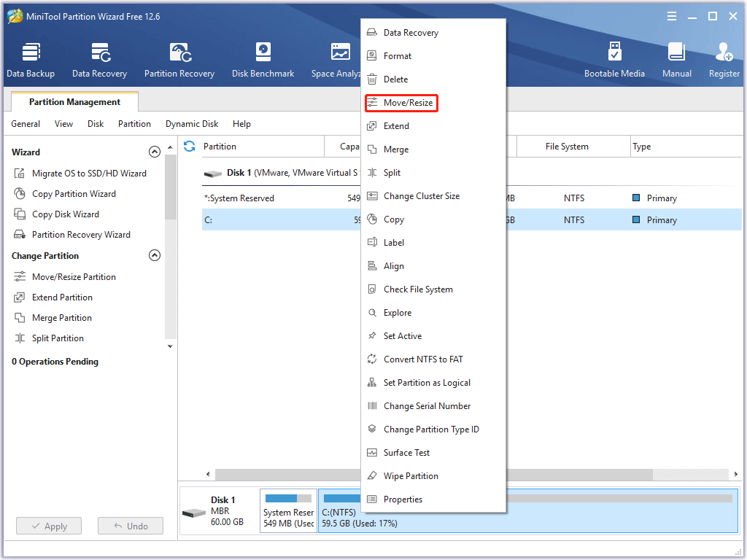Open the Disk Benchmark tool

[263, 60]
